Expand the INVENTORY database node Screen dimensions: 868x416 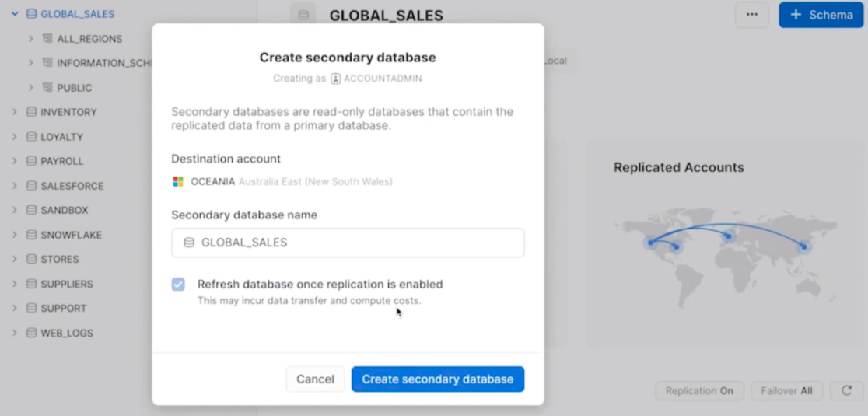pyautogui.click(x=15, y=112)
